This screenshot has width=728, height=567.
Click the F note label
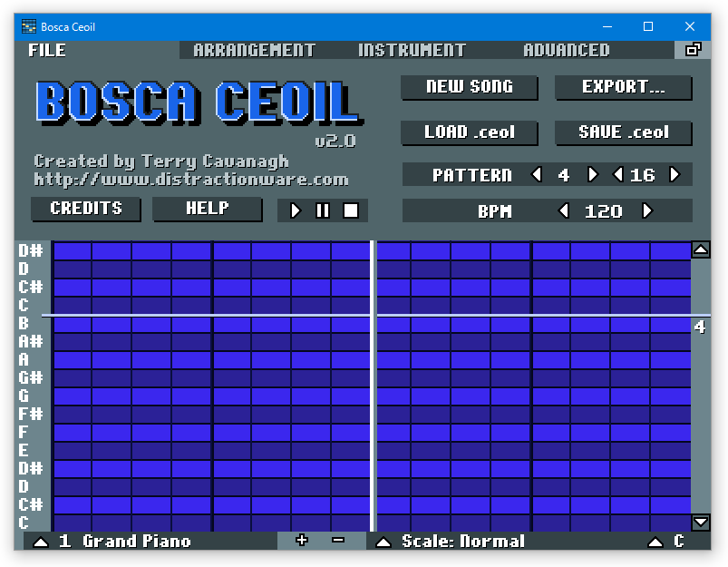[x=24, y=432]
